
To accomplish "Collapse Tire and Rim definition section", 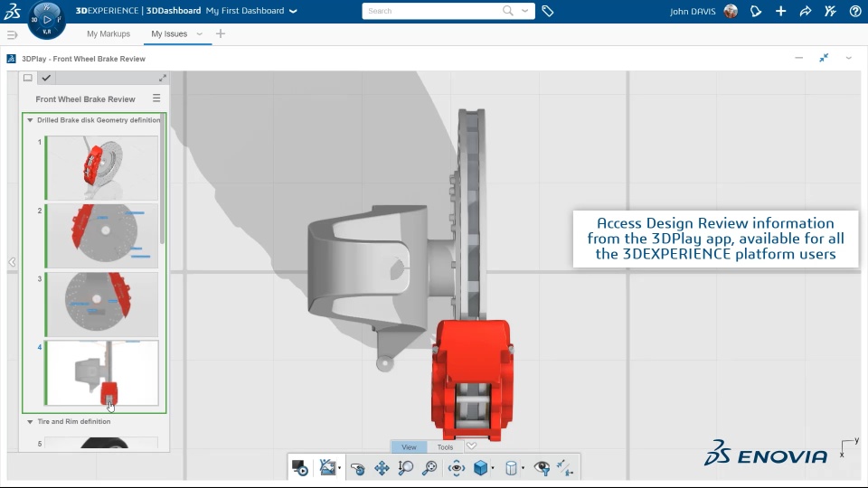I will click(30, 422).
